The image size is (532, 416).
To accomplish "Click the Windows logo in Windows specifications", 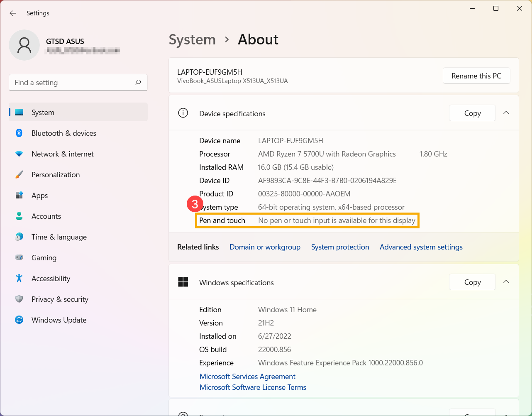I will [x=183, y=282].
